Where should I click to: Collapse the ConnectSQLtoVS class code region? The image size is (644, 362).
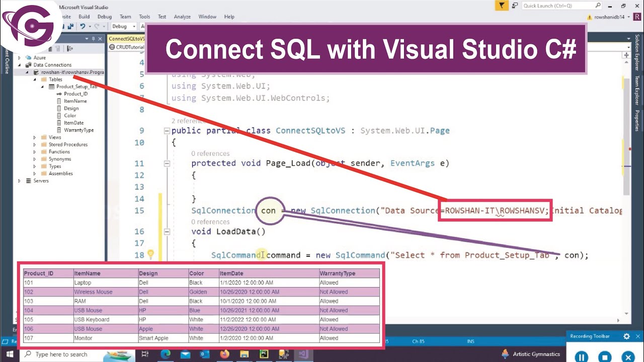click(x=167, y=131)
